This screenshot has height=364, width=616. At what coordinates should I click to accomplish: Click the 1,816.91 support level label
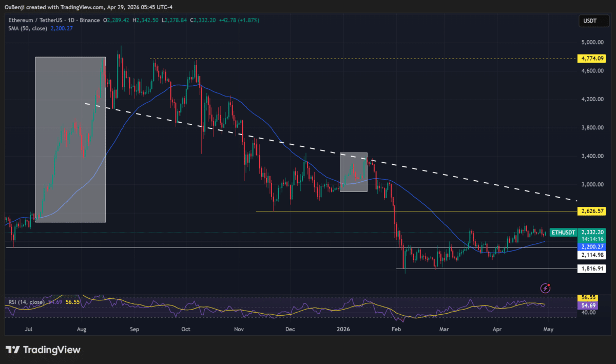[x=591, y=269]
